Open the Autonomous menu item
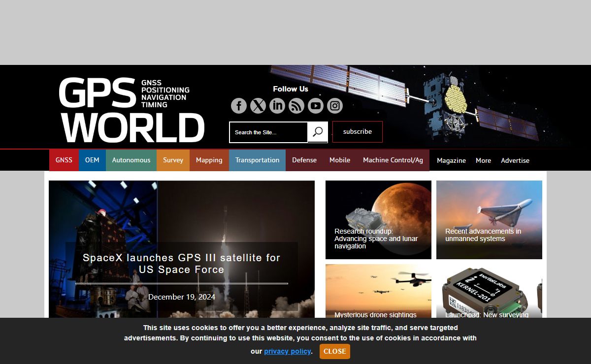 tap(131, 160)
